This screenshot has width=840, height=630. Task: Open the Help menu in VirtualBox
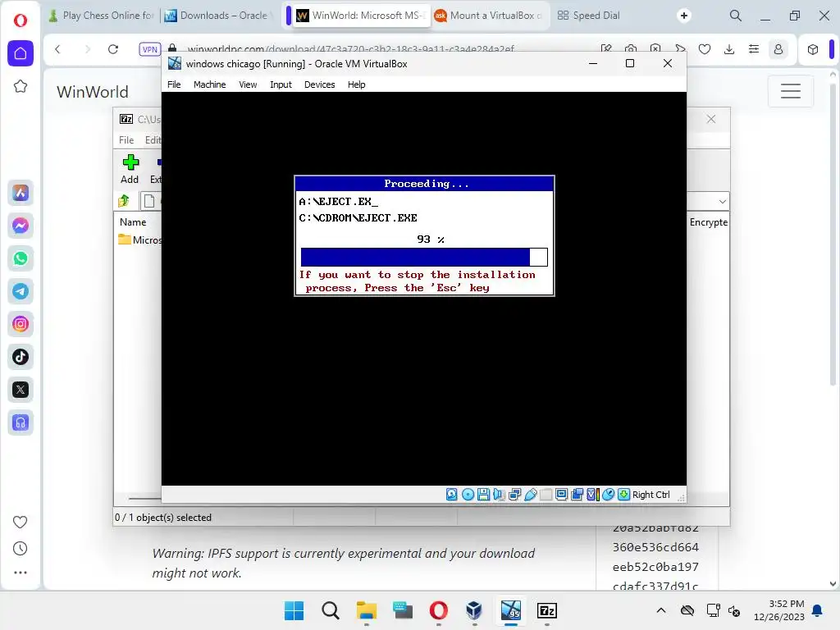[356, 84]
